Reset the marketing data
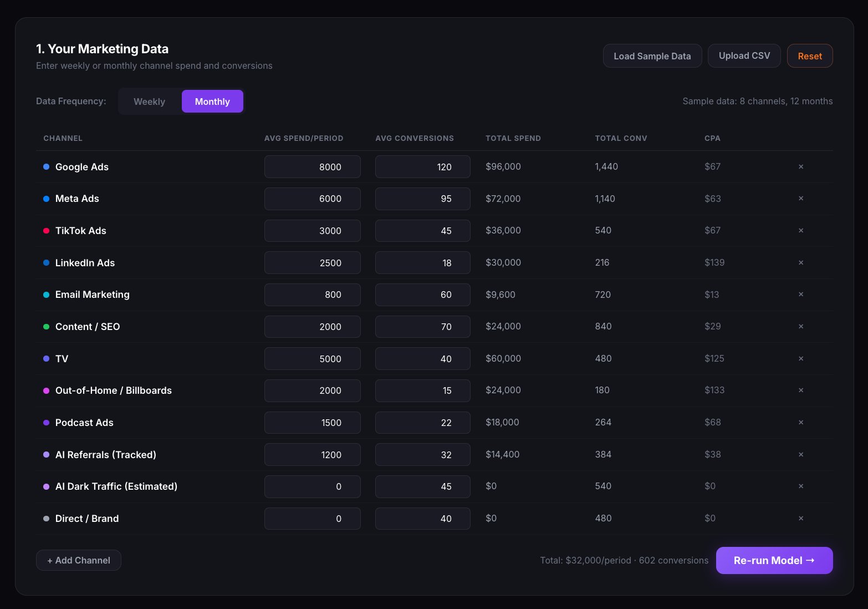Screen dimensions: 868x609 coord(810,56)
